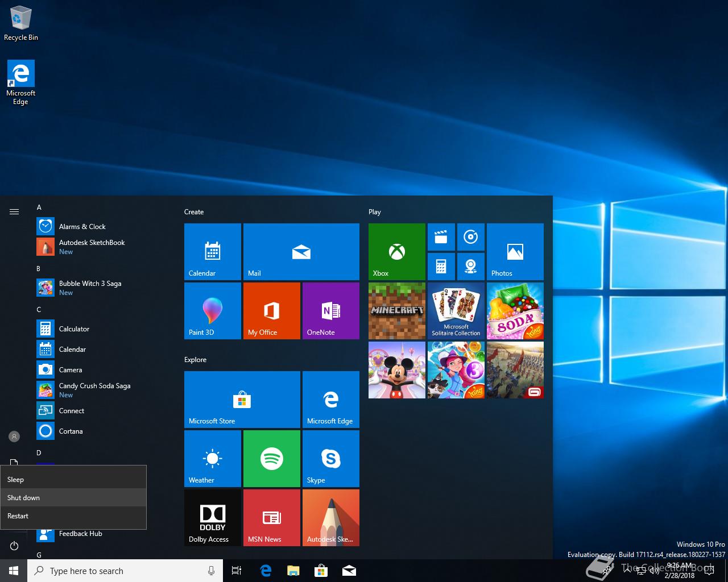Image resolution: width=728 pixels, height=582 pixels.
Task: Click the letter A header in app list
Action: pos(39,207)
